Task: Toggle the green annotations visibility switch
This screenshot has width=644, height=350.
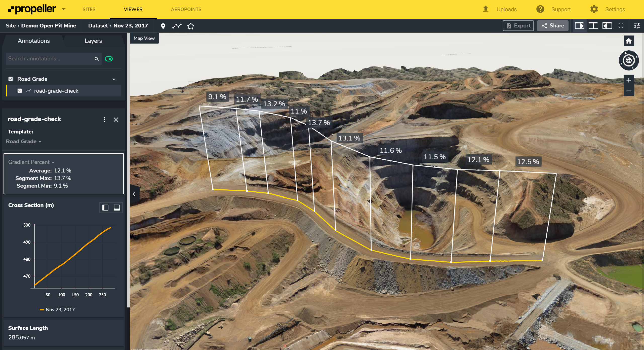Action: pos(109,59)
